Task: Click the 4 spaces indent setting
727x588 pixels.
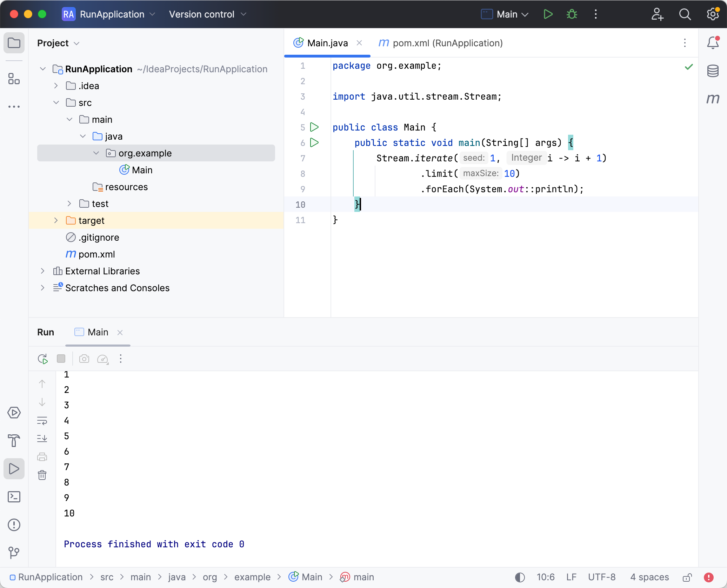Action: coord(649,577)
